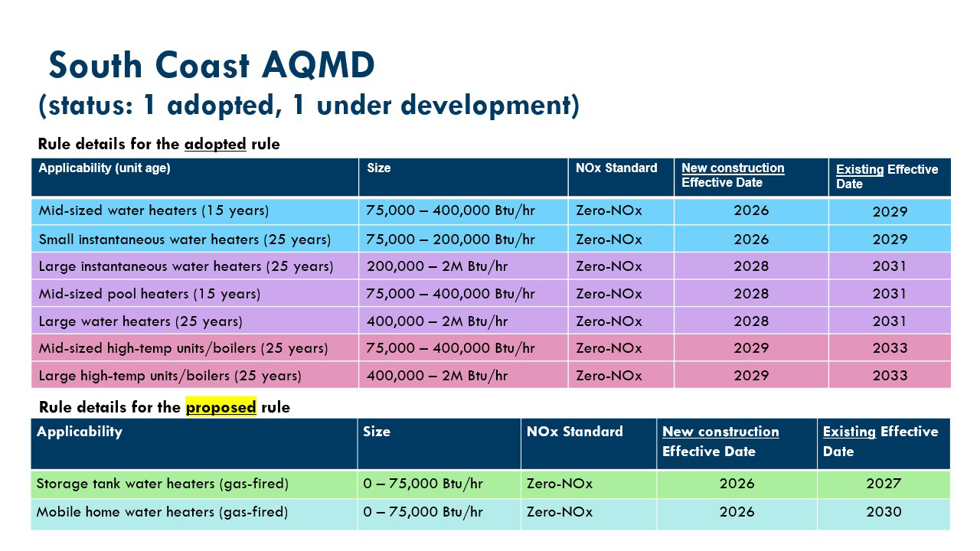Click the 2030 existing date for mobile home heaters
Viewport: 980px width, 551px height.
point(884,512)
